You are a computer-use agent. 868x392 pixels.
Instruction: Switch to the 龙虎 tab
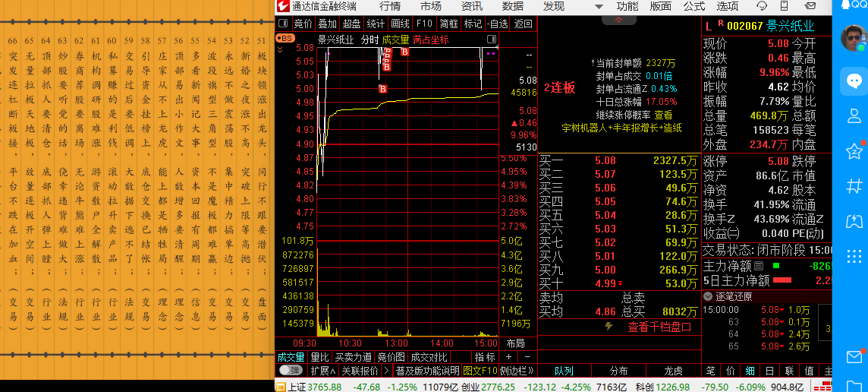tap(674, 371)
